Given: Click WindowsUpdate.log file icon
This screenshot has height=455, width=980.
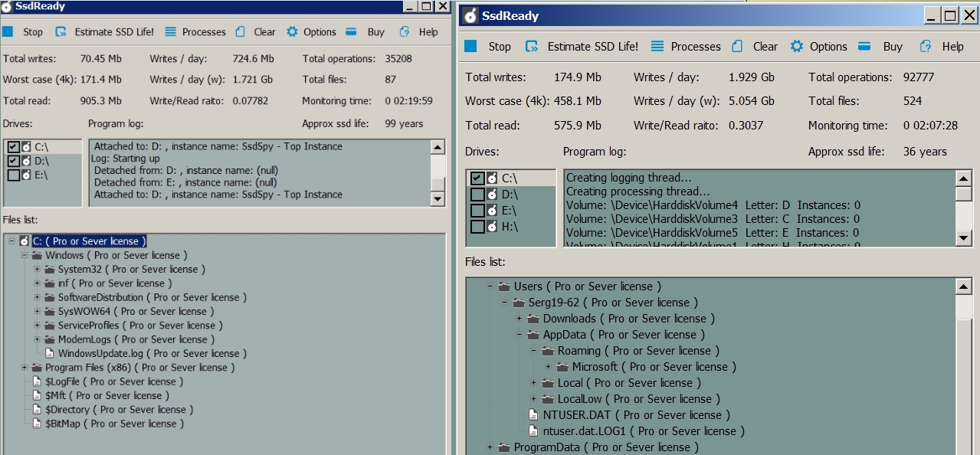Looking at the screenshot, I should pos(50,354).
